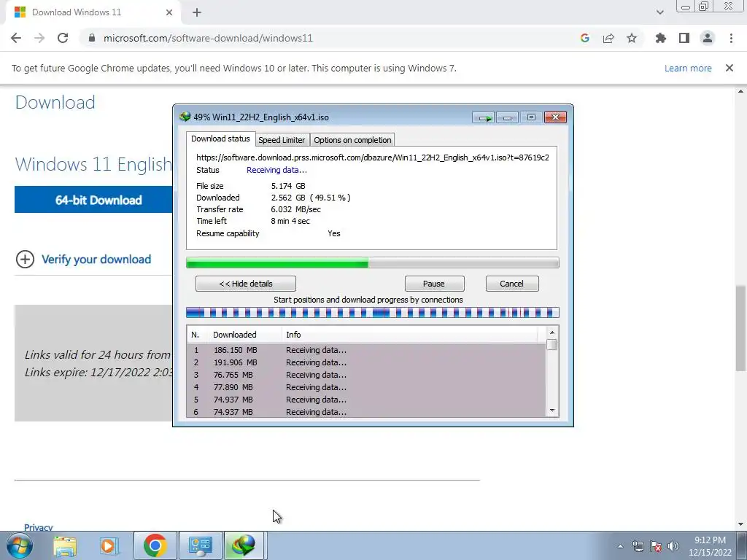Click connection list scroll up arrow
This screenshot has height=560, width=747.
(x=552, y=332)
